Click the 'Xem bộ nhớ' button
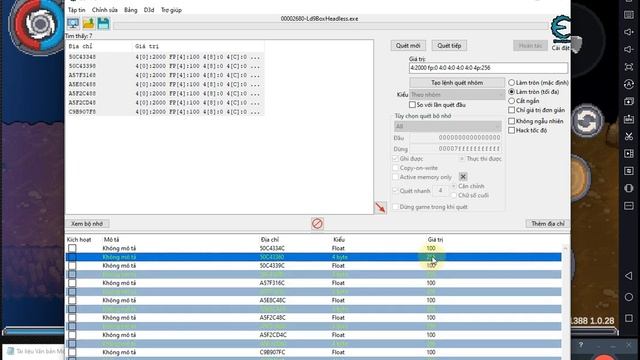 [x=87, y=224]
